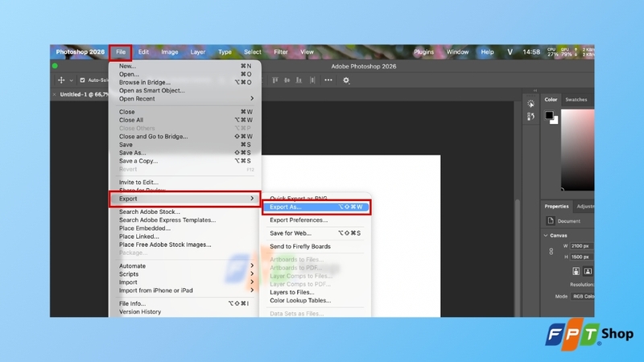Viewport: 644px width, 362px height.
Task: Switch to the Swatches tab
Action: click(576, 99)
